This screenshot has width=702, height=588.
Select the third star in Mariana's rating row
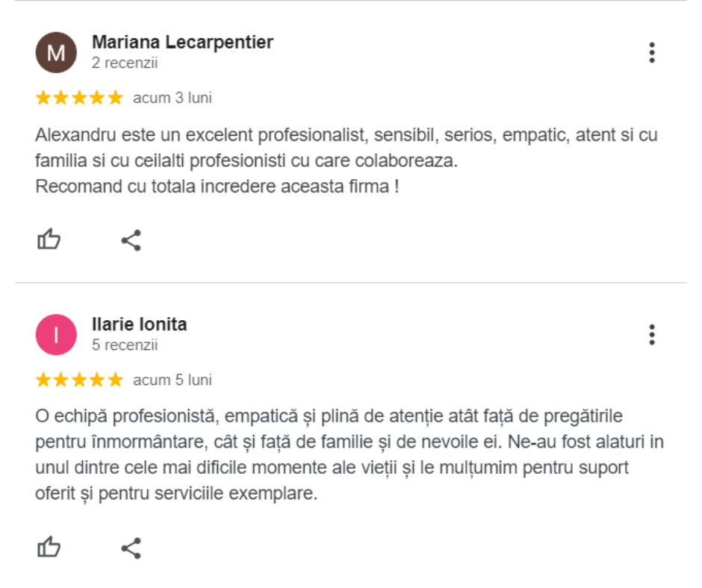78,97
